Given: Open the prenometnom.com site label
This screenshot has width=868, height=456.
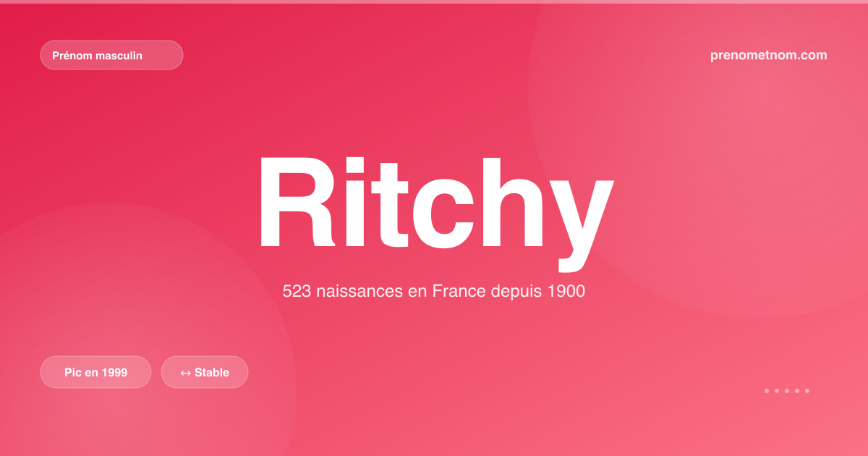Looking at the screenshot, I should click(769, 55).
